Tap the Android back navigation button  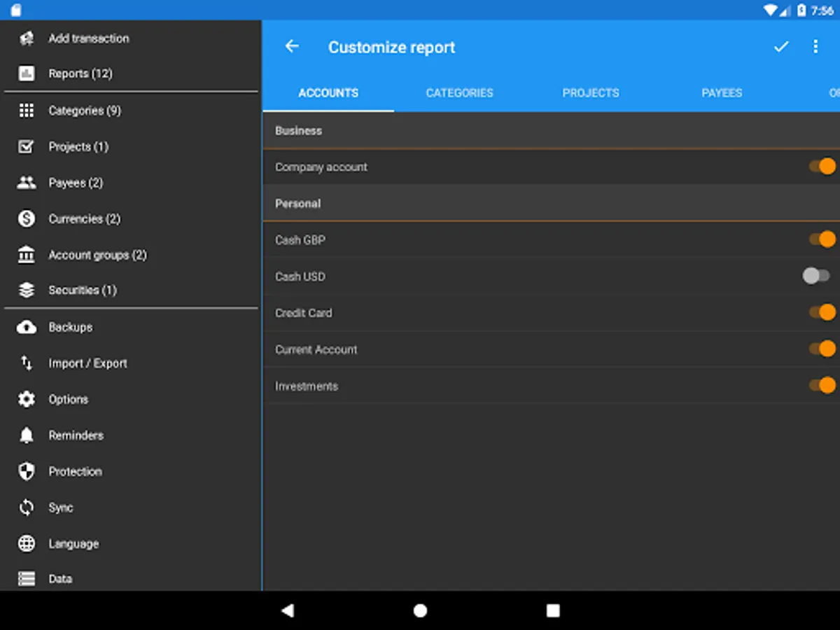pyautogui.click(x=287, y=610)
